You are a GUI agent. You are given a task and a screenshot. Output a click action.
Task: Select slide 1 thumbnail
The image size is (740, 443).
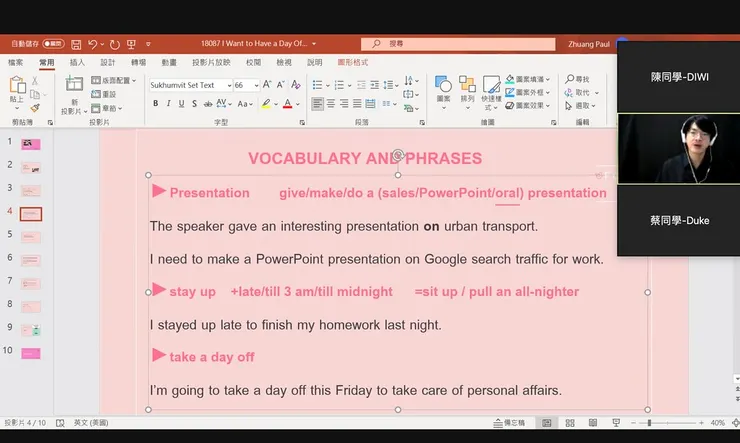point(31,144)
